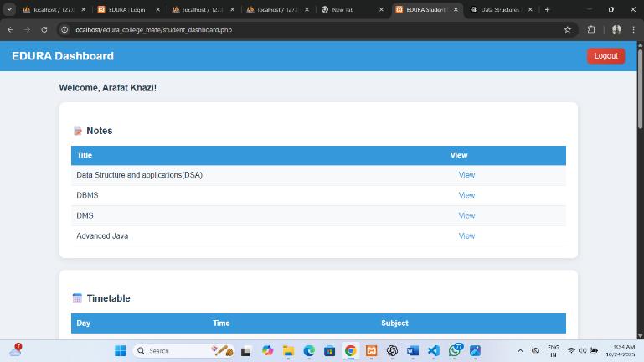This screenshot has width=644, height=362.
Task: Click the page vertical scrollbar
Action: pos(641,190)
